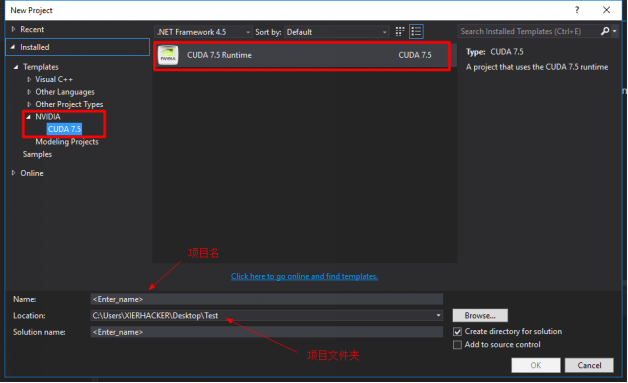628x383 pixels.
Task: Select the Visual C++ tree label
Action: click(x=54, y=79)
